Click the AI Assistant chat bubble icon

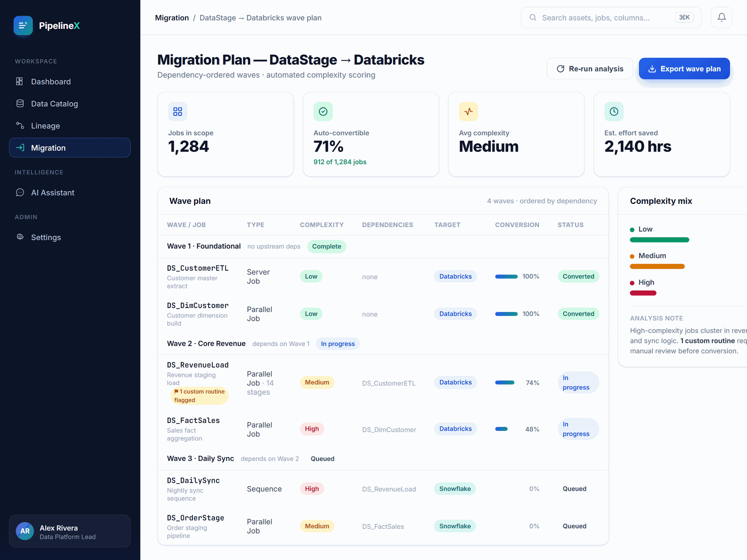pos(20,192)
